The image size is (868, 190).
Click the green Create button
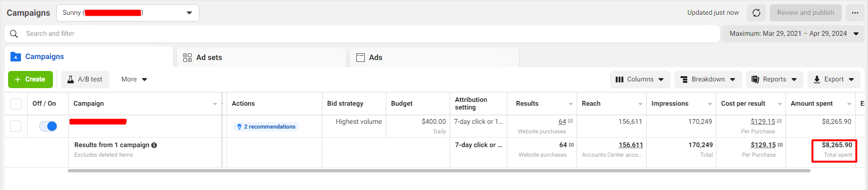click(x=31, y=80)
